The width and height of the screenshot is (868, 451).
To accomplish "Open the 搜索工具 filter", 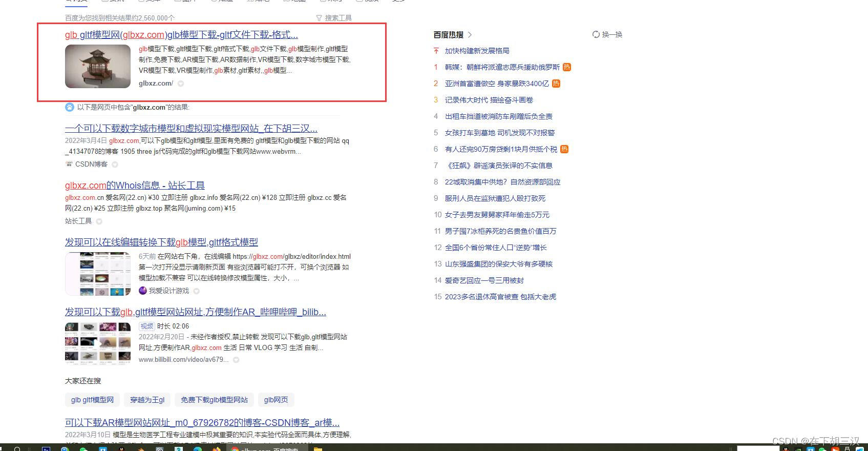I will (334, 18).
